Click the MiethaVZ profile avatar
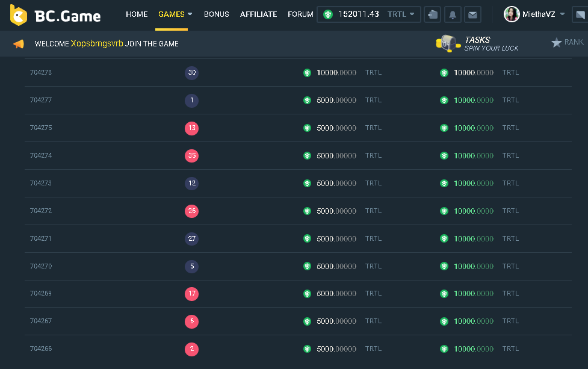The image size is (588, 369). (512, 14)
